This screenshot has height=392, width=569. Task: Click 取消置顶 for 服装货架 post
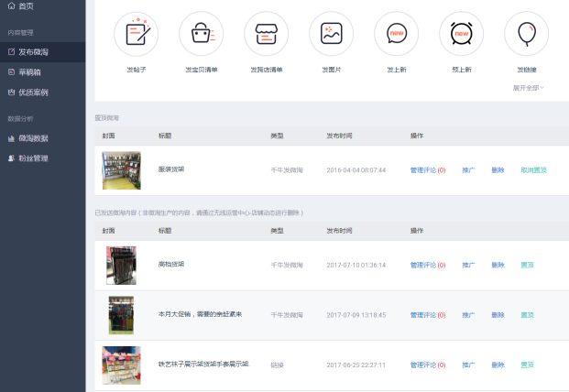coord(533,170)
